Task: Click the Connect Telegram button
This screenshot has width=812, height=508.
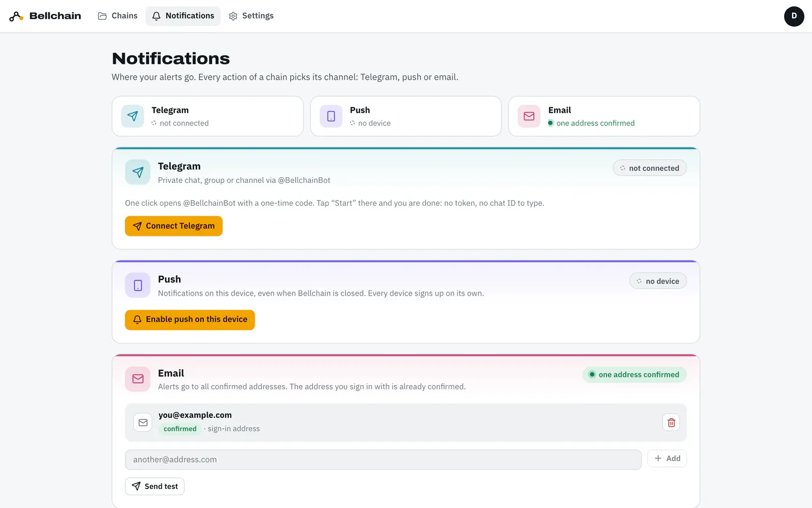Action: pyautogui.click(x=174, y=226)
